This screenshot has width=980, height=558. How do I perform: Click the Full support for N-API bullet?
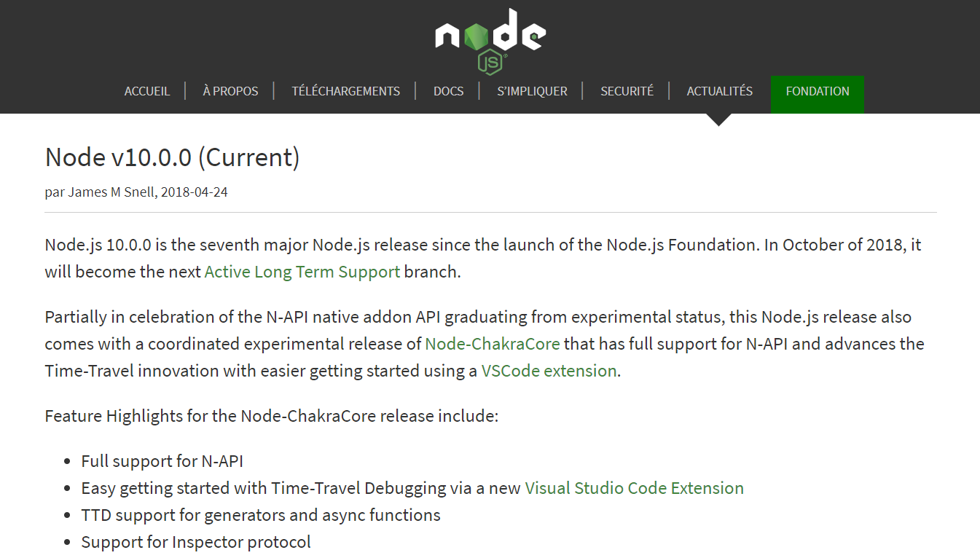(x=162, y=461)
